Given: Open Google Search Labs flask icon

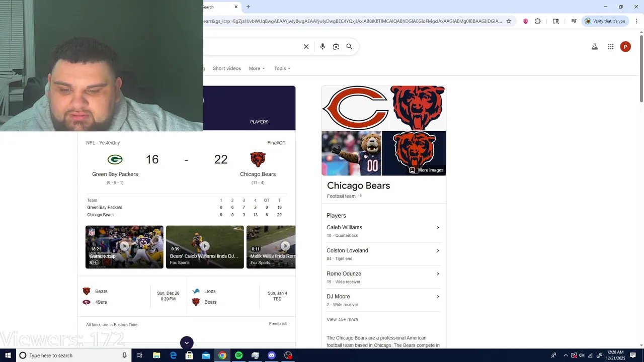Looking at the screenshot, I should (594, 47).
